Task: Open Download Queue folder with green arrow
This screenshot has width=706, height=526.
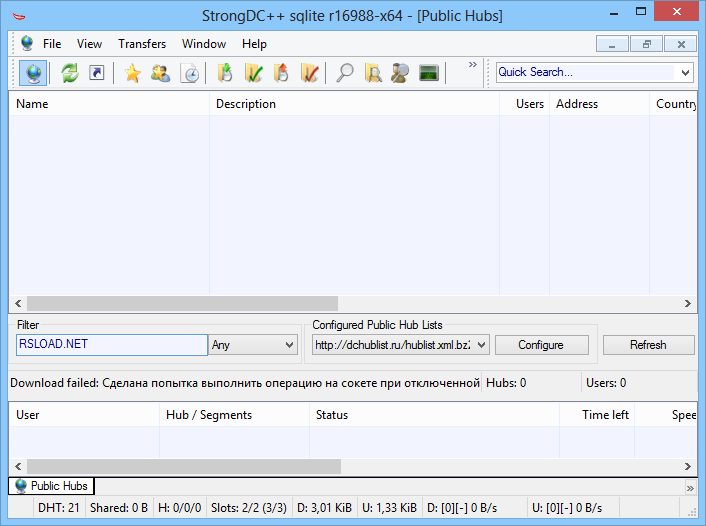Action: 225,73
